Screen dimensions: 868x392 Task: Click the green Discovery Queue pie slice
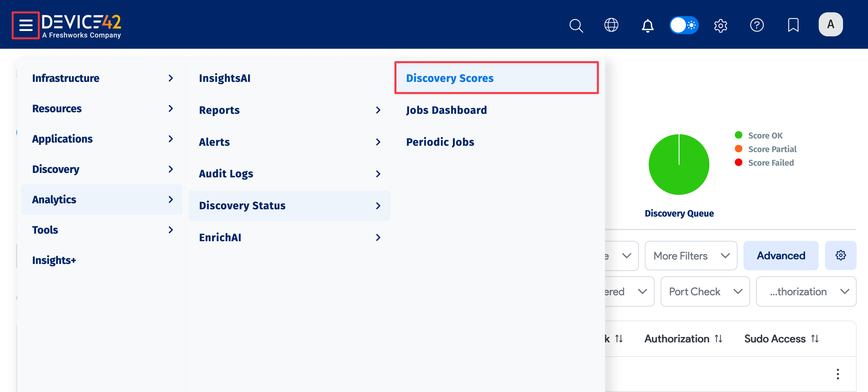[679, 164]
